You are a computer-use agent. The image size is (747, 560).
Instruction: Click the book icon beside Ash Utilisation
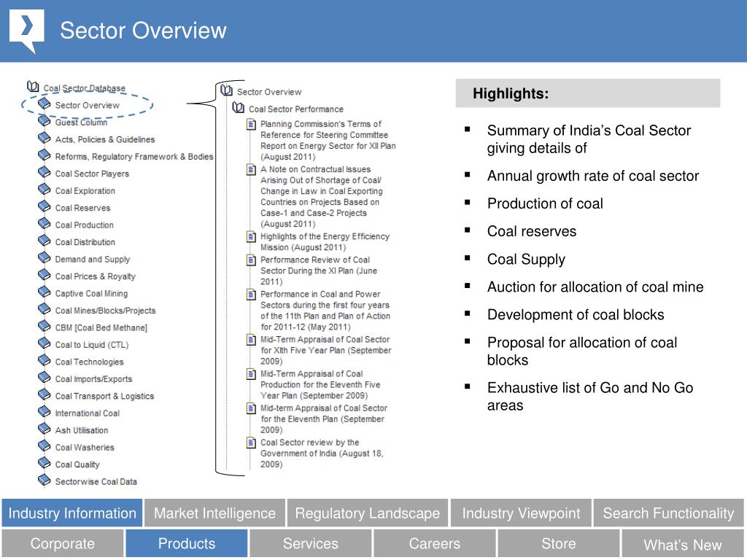tap(44, 429)
